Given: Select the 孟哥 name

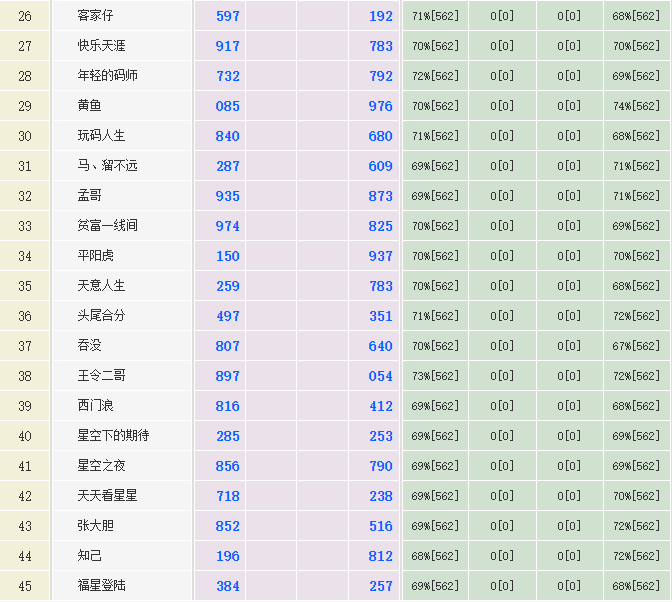Looking at the screenshot, I should (x=90, y=196).
